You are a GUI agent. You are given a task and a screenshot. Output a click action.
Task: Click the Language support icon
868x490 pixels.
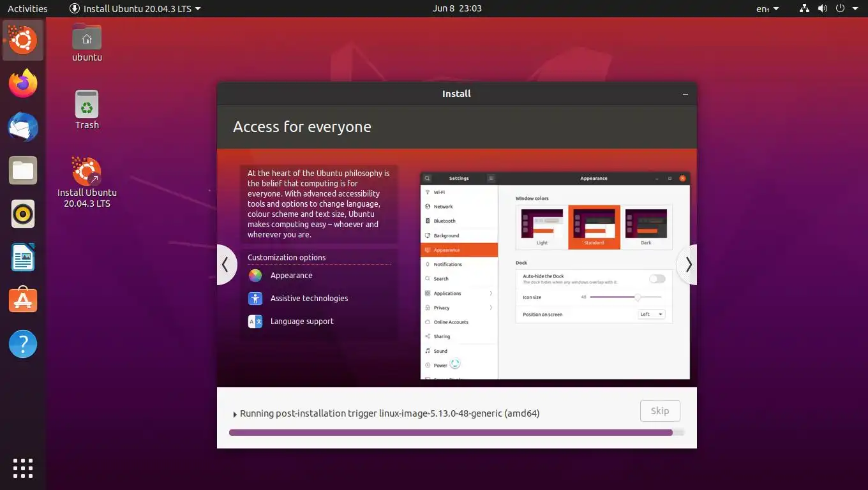click(x=255, y=322)
